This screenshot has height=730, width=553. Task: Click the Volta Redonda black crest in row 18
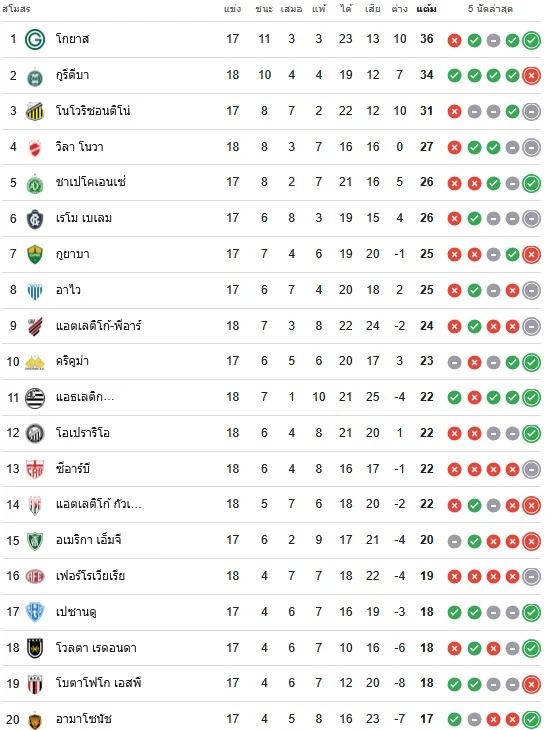pyautogui.click(x=35, y=648)
